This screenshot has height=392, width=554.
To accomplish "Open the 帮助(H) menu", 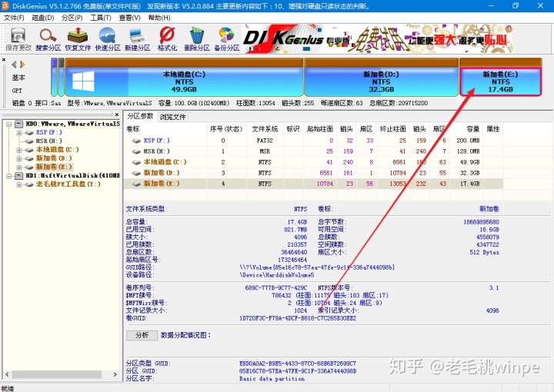I will [x=159, y=18].
